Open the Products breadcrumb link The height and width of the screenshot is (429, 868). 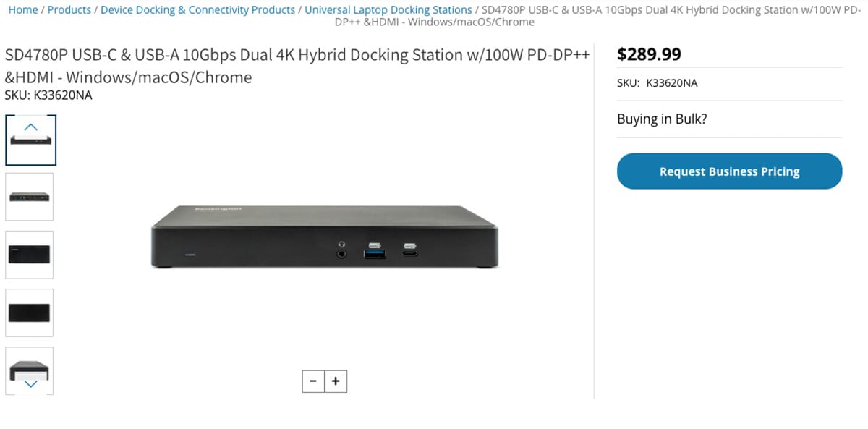tap(69, 10)
